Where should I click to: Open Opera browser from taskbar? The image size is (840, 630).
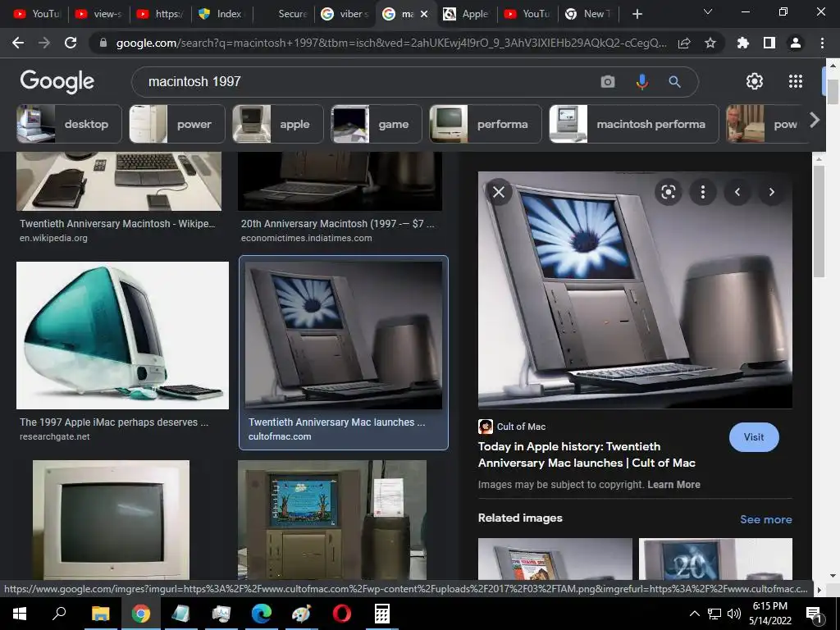tap(342, 614)
